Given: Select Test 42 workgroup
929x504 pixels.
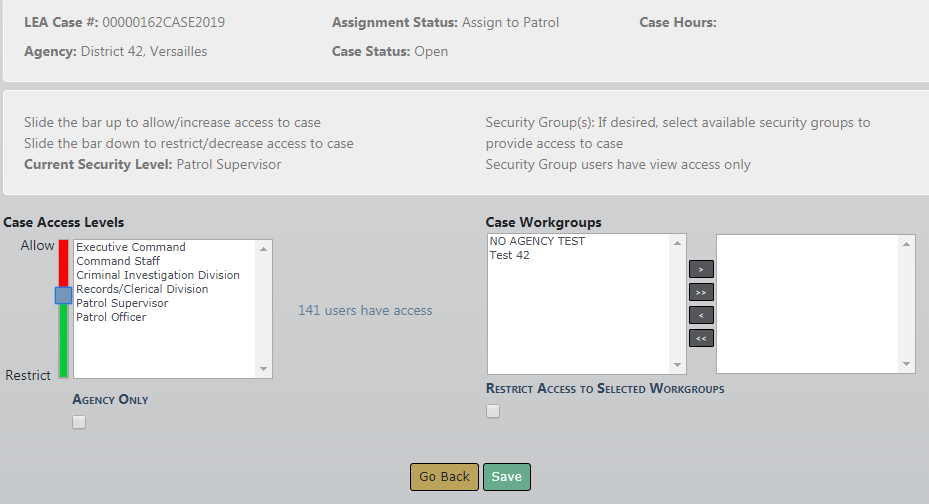Looking at the screenshot, I should [510, 255].
